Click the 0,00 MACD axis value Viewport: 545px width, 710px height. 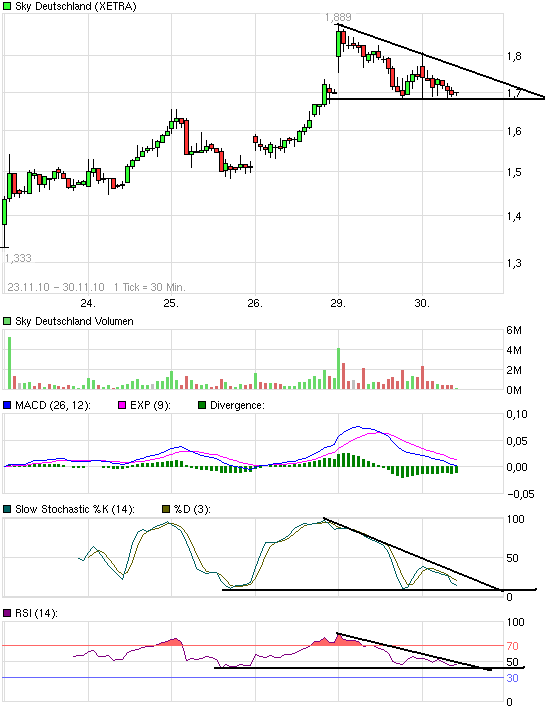click(x=517, y=467)
